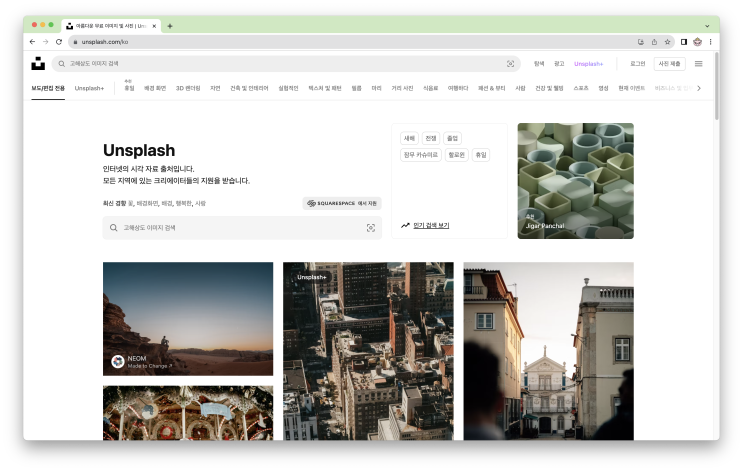
Task: Open the 휴일 category
Action: (x=129, y=88)
